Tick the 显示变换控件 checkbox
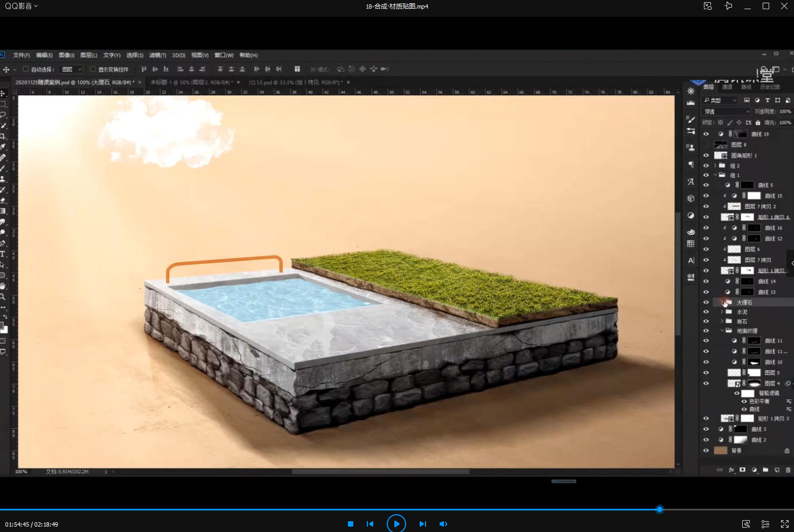 [x=93, y=69]
